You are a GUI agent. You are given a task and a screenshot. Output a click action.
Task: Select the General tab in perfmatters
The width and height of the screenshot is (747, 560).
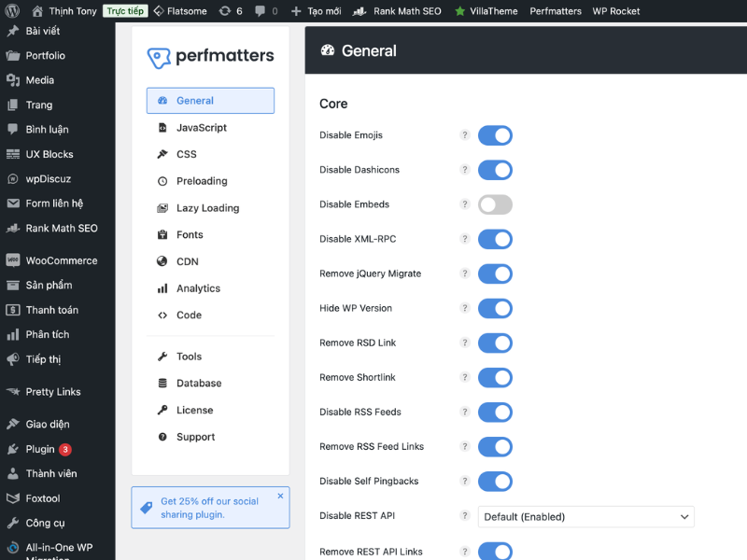(x=211, y=101)
